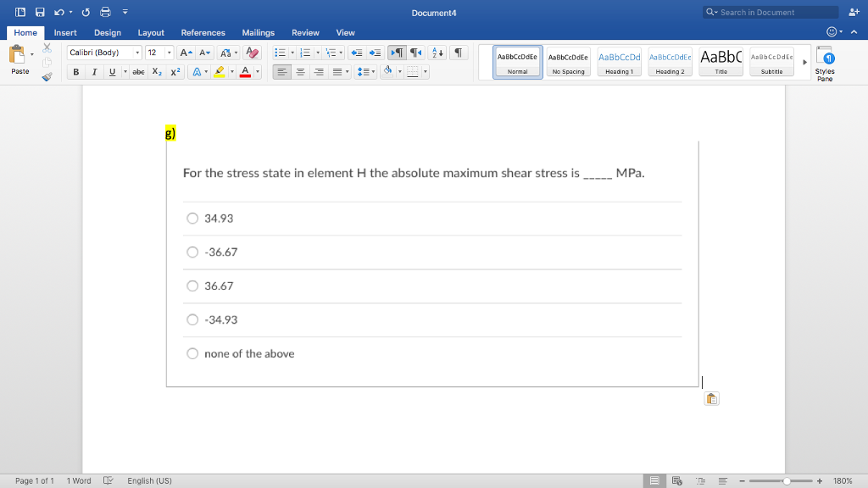The image size is (868, 488).
Task: Select answer 34.93 radio button
Action: pos(192,219)
